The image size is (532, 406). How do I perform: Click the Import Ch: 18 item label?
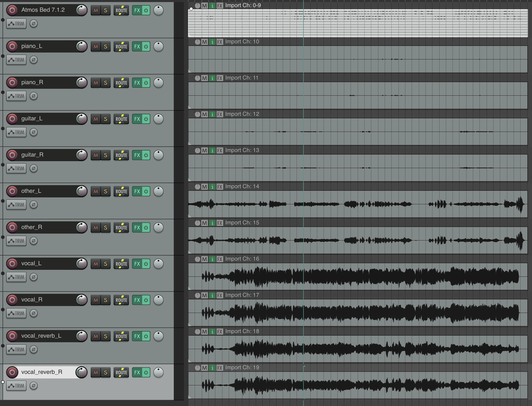pos(242,331)
